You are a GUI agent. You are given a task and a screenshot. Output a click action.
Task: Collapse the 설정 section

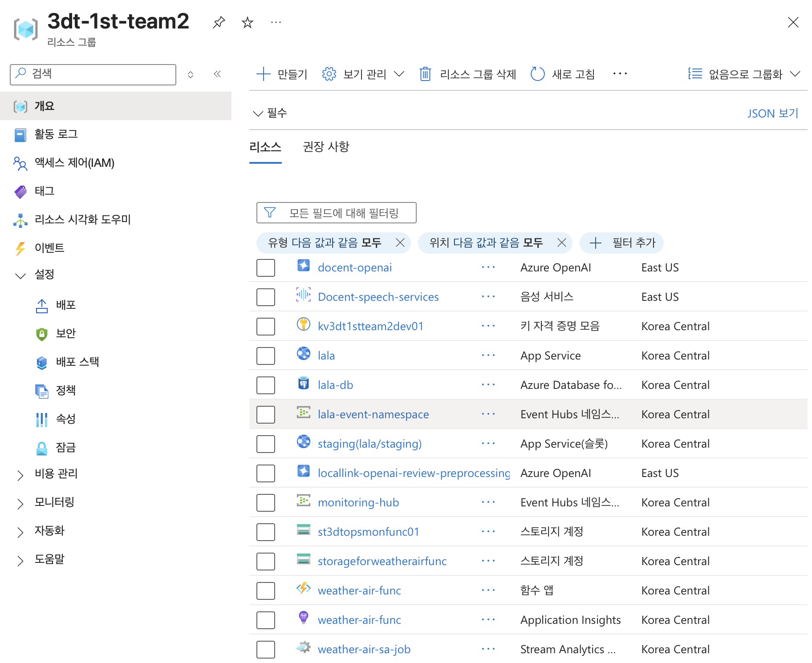tap(20, 276)
